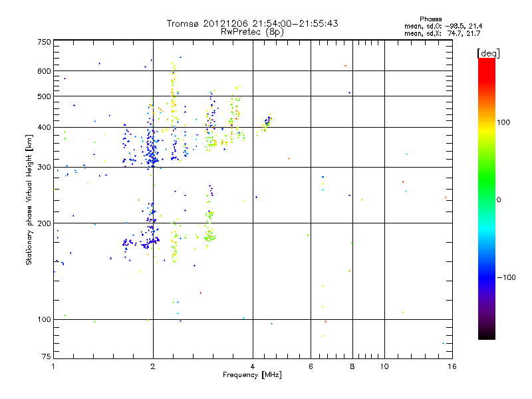Click the y-axis tick label '400'

coord(44,128)
